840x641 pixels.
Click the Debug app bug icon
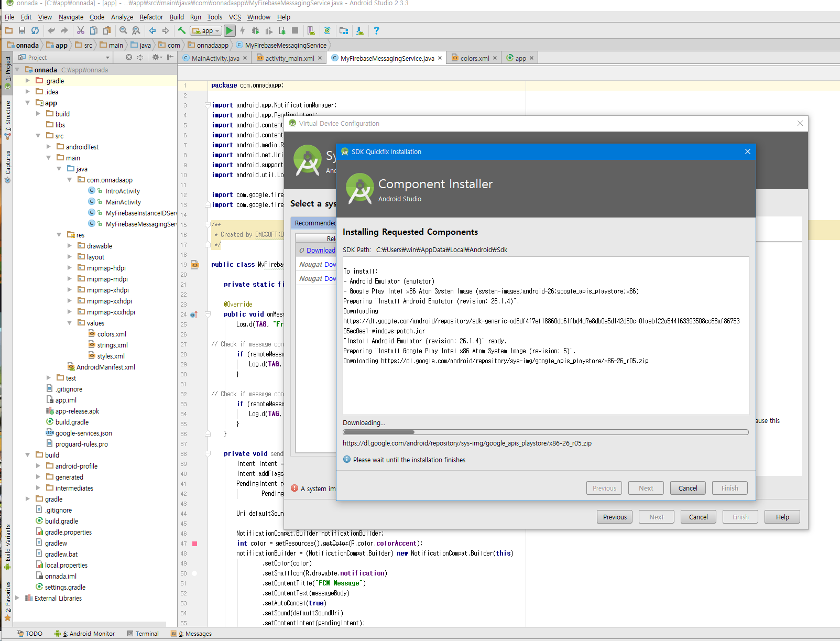pyautogui.click(x=255, y=31)
